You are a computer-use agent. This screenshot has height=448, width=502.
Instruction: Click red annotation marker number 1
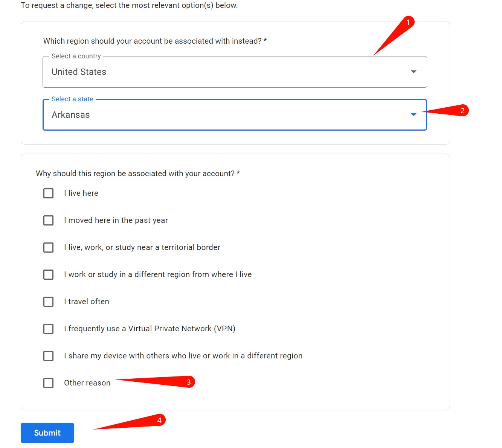(x=408, y=23)
